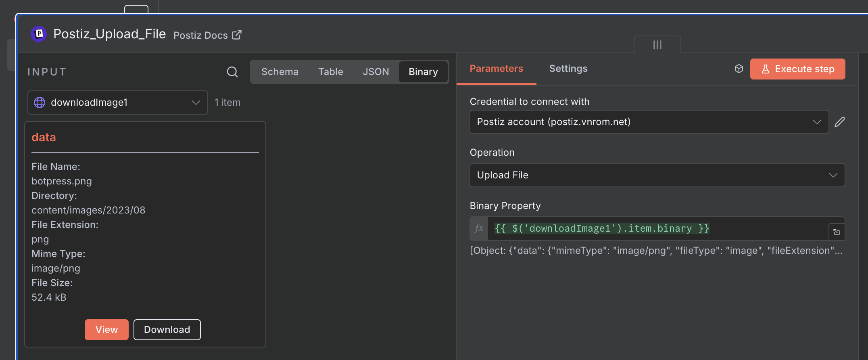Select the Binary view tab
Viewport: 868px width, 360px height.
tap(423, 72)
